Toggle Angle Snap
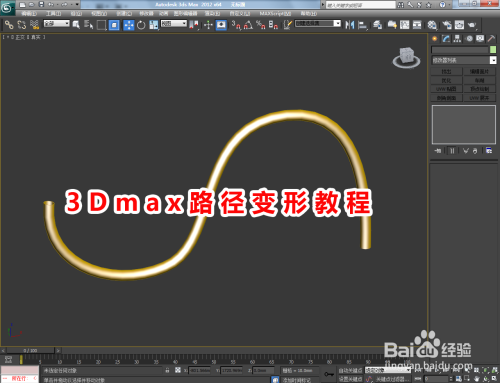The width and height of the screenshot is (500, 383). pos(248,25)
